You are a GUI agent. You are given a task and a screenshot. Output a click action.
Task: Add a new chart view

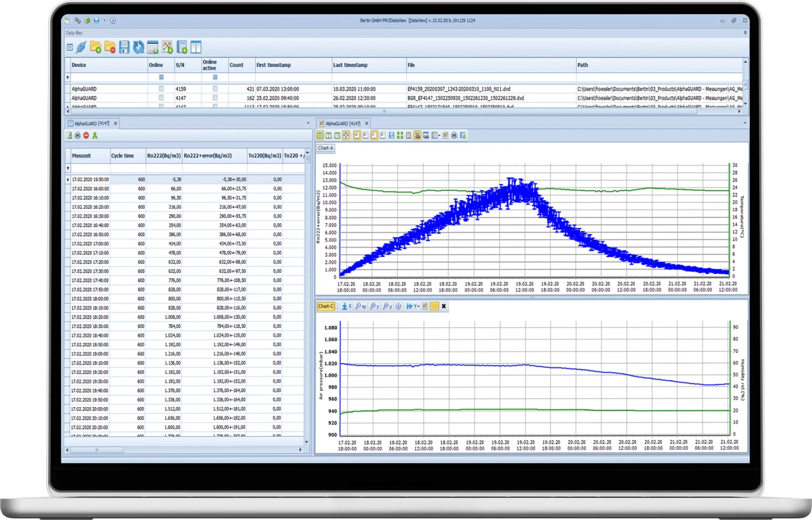pos(167,47)
